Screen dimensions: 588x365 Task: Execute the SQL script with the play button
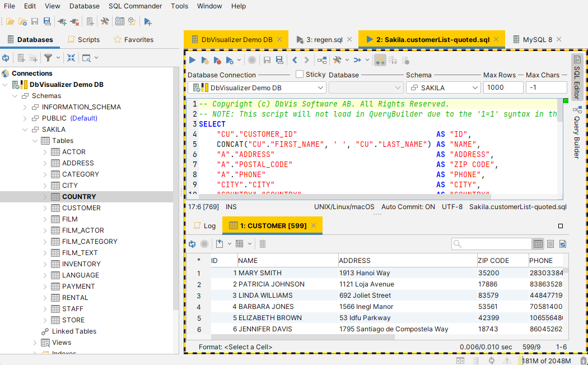pyautogui.click(x=193, y=60)
